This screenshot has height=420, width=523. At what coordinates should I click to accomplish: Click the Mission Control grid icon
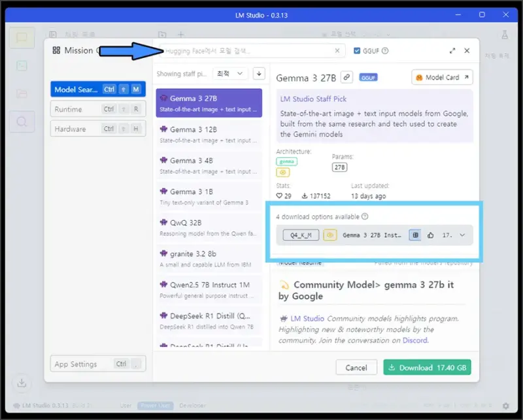tap(56, 50)
